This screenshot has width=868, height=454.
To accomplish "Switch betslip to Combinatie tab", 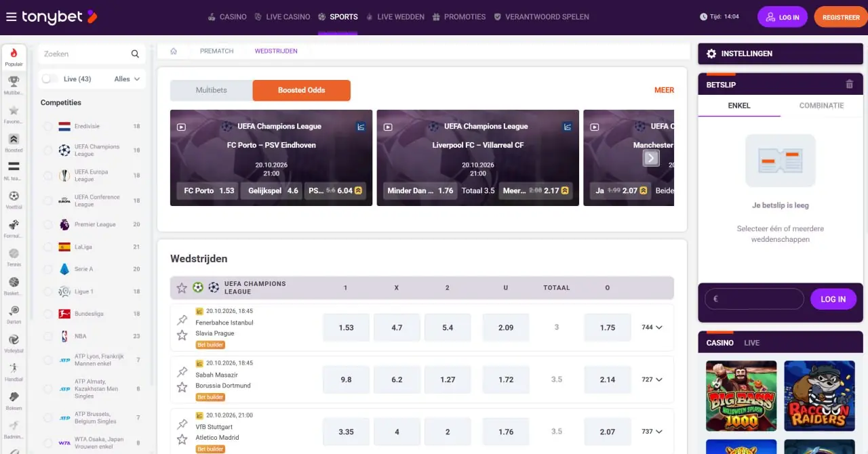I will click(x=821, y=106).
